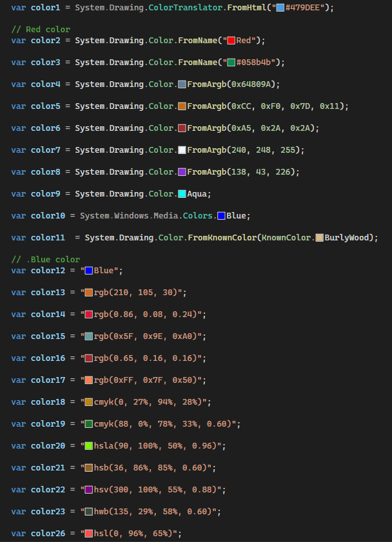
Task: Click the swatch for hsv(300, 100%, 55%, 0.88)
Action: [89, 490]
